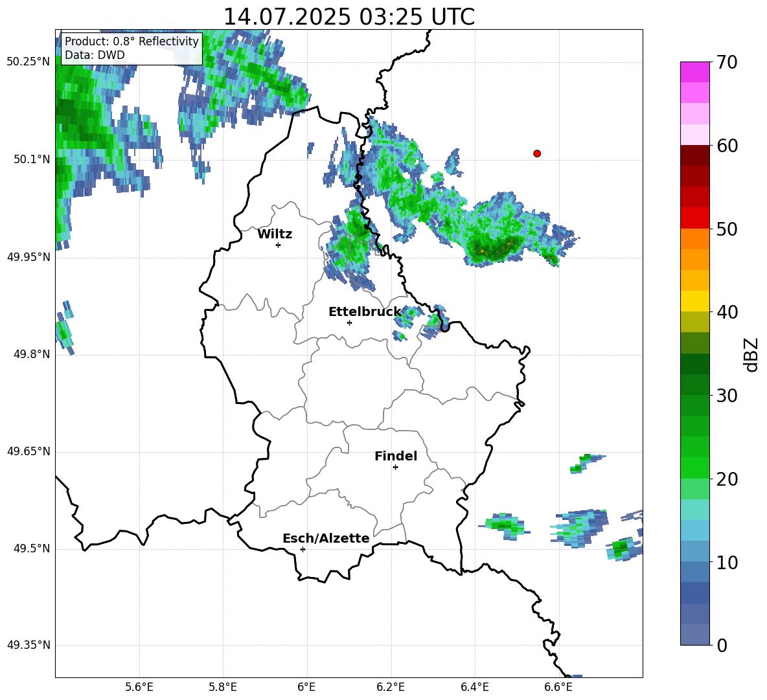
Task: Click the colorbar value 10
Action: pos(727,562)
